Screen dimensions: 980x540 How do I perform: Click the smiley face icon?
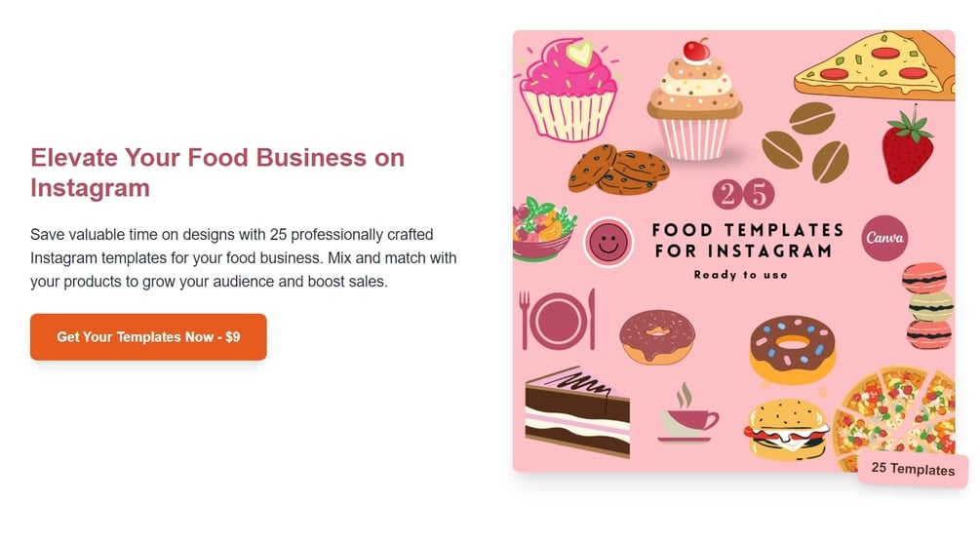(x=608, y=243)
